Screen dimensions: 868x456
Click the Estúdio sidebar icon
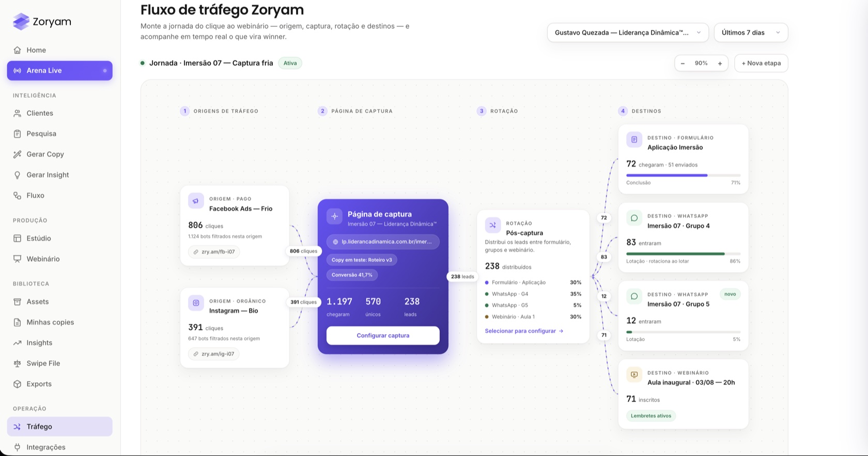(18, 239)
